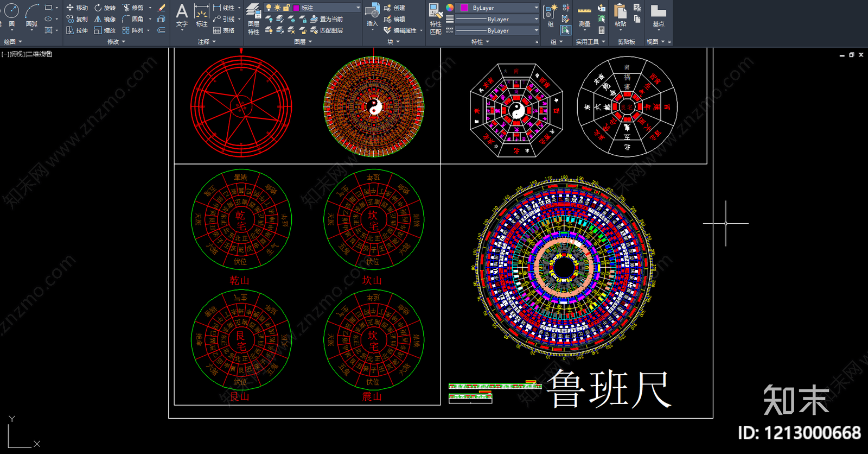Click Edit Attributes (编辑属性)

400,30
